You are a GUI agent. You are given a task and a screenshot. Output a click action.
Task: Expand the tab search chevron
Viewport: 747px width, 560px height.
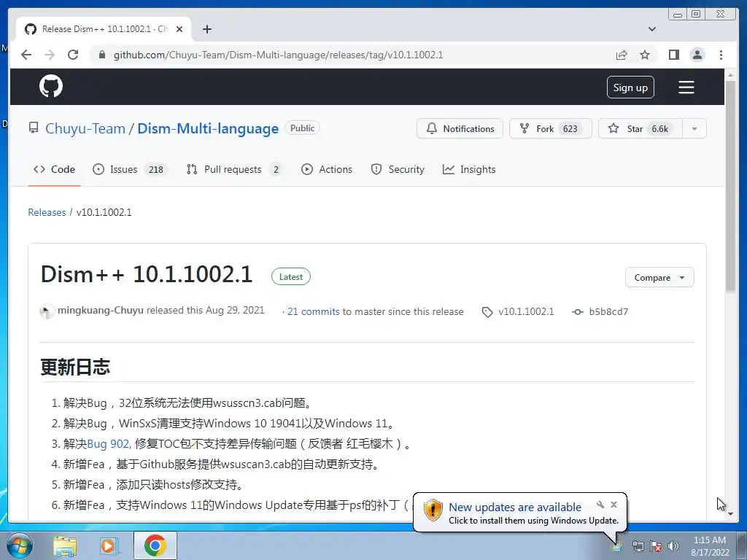pos(652,29)
